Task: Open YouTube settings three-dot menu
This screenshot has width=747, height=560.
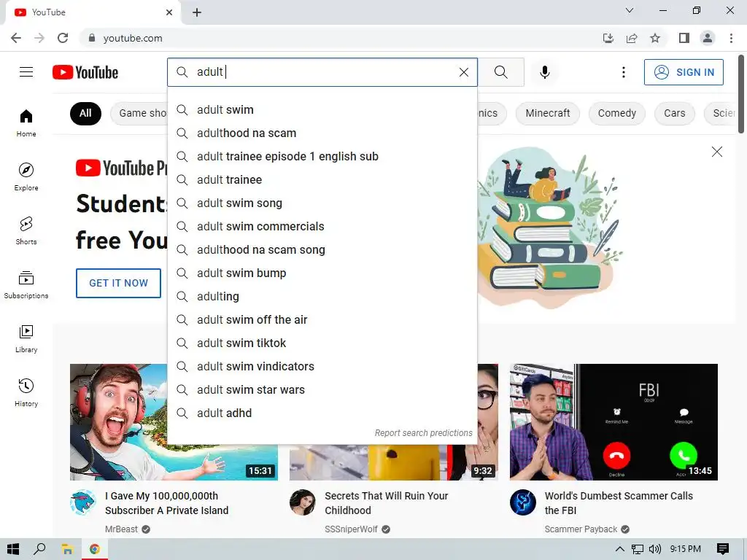Action: click(623, 72)
